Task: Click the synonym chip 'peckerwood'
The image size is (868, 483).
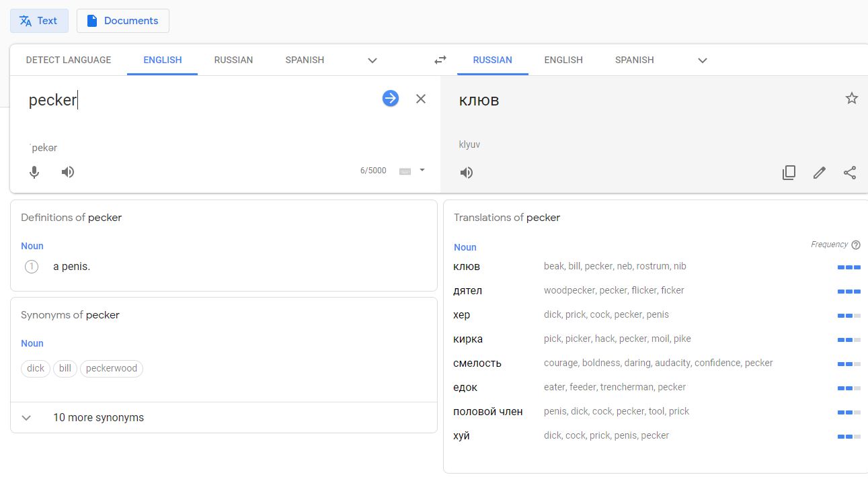Action: (112, 368)
